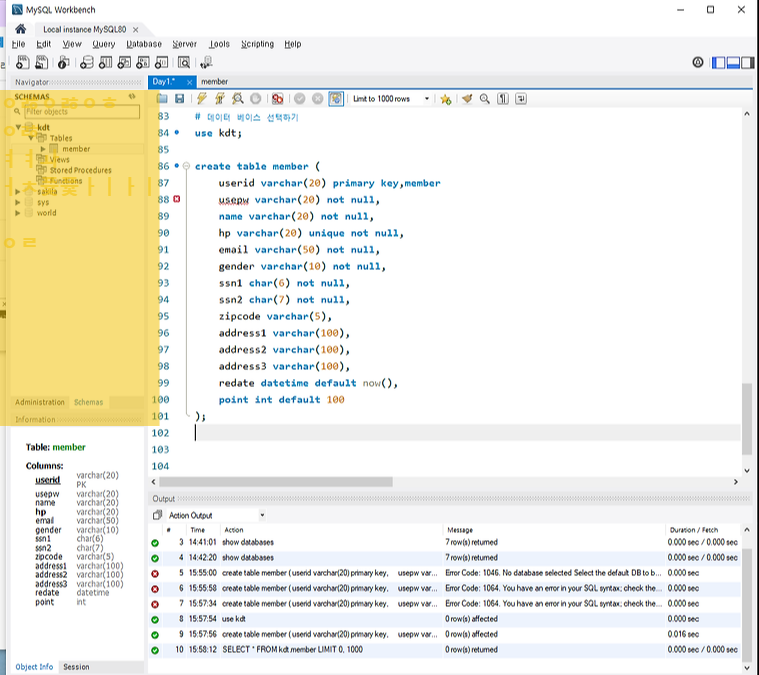Click the Explain query magnifier-lightning icon
Screen dimensions: 759x675
(x=238, y=99)
